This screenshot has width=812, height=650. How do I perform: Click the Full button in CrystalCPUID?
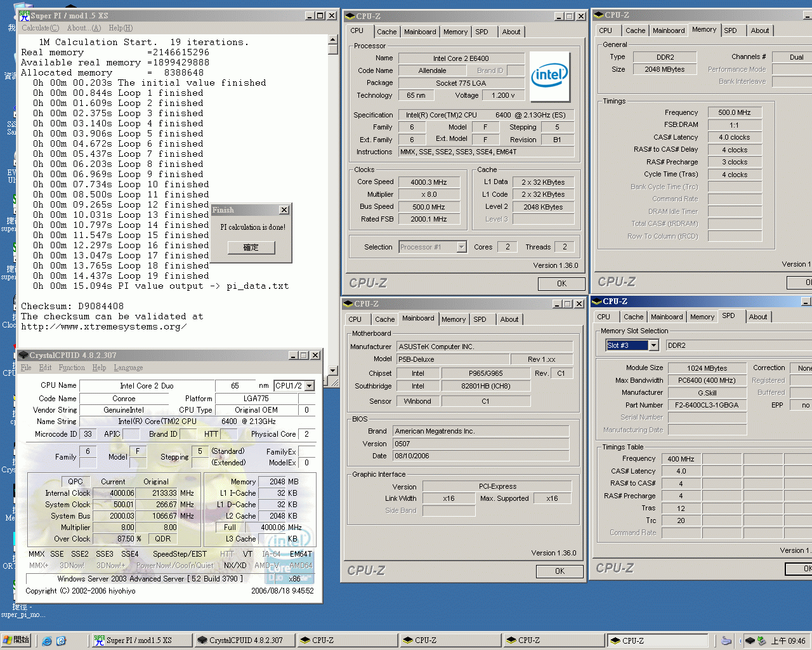coord(230,527)
